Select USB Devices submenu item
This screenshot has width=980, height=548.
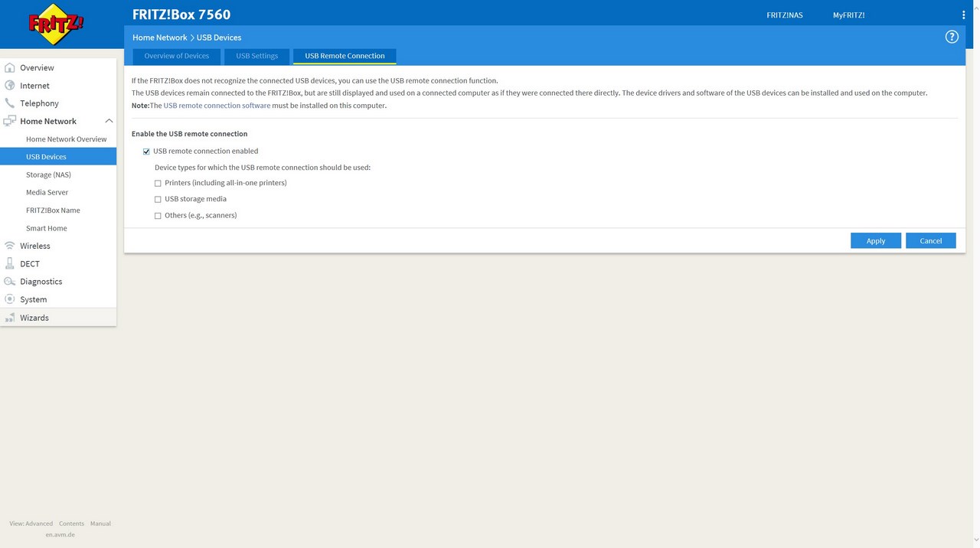tap(58, 157)
